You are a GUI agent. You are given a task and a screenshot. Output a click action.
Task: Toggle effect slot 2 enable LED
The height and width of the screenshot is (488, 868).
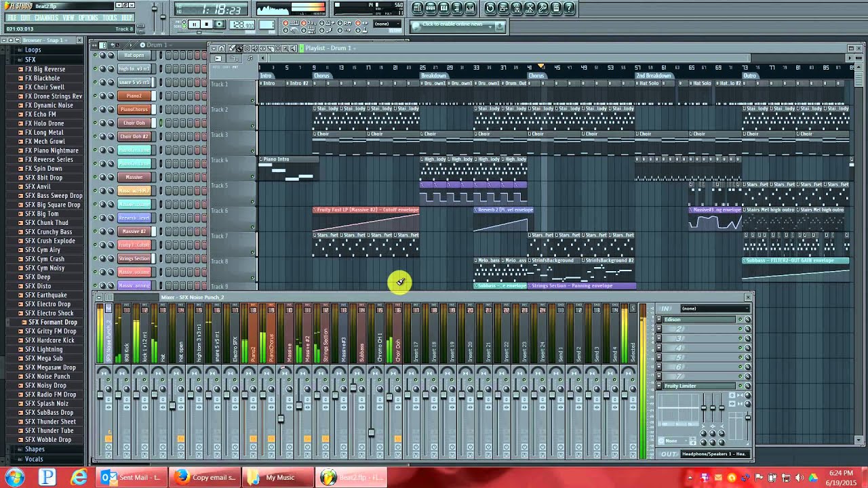(741, 329)
